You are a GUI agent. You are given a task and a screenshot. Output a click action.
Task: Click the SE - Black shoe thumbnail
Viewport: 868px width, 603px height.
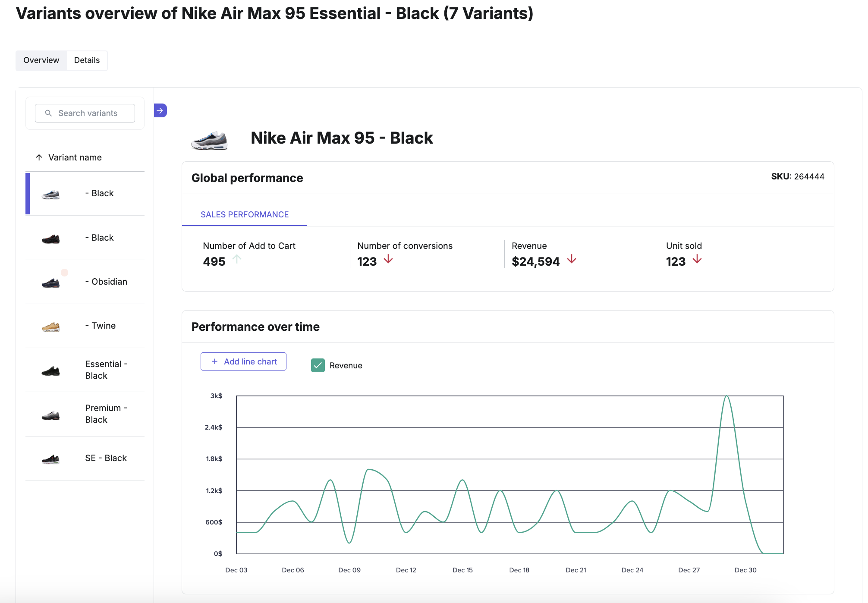50,459
